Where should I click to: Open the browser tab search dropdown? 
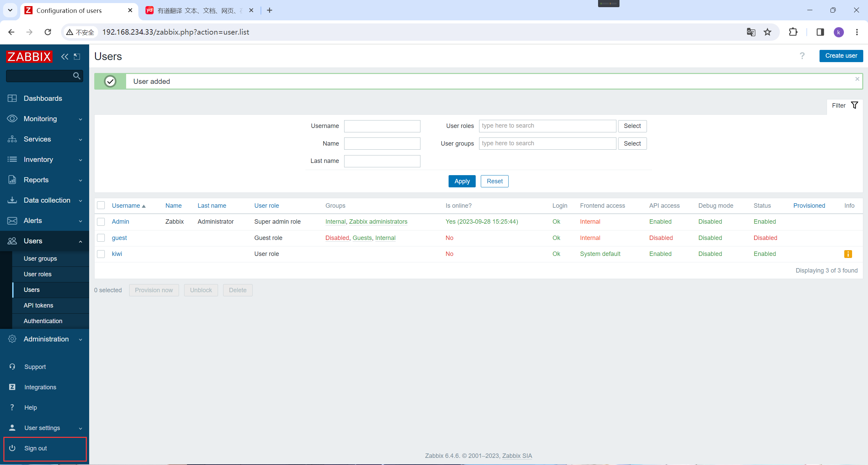coord(10,10)
